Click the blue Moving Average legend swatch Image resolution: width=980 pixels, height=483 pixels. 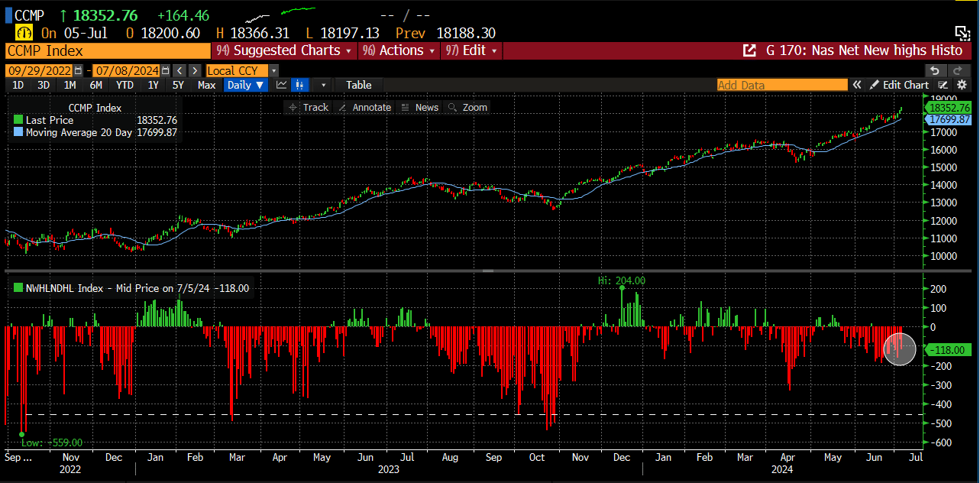(18, 132)
